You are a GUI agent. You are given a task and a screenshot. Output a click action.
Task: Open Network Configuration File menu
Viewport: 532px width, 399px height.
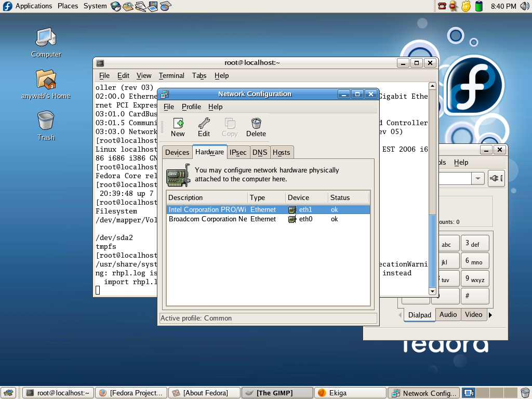tap(169, 107)
